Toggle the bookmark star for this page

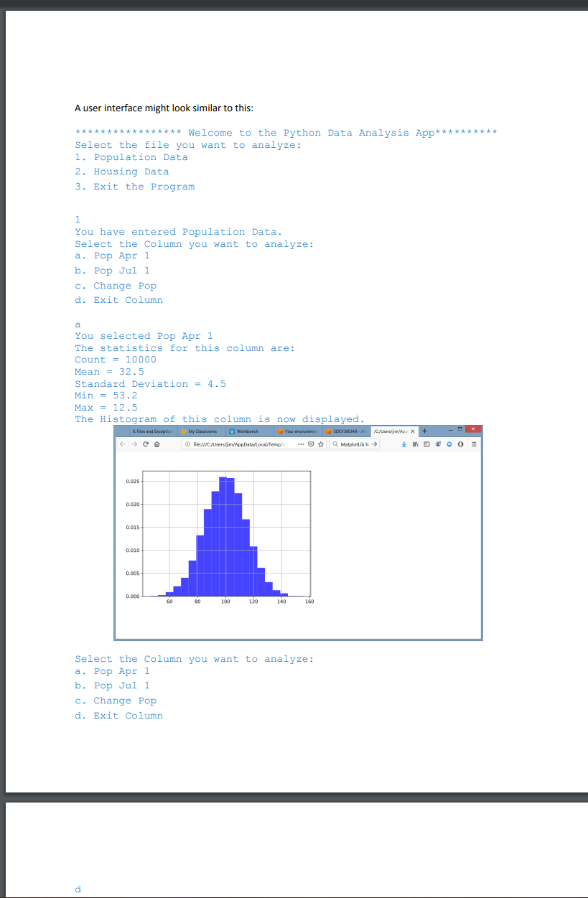[x=320, y=443]
